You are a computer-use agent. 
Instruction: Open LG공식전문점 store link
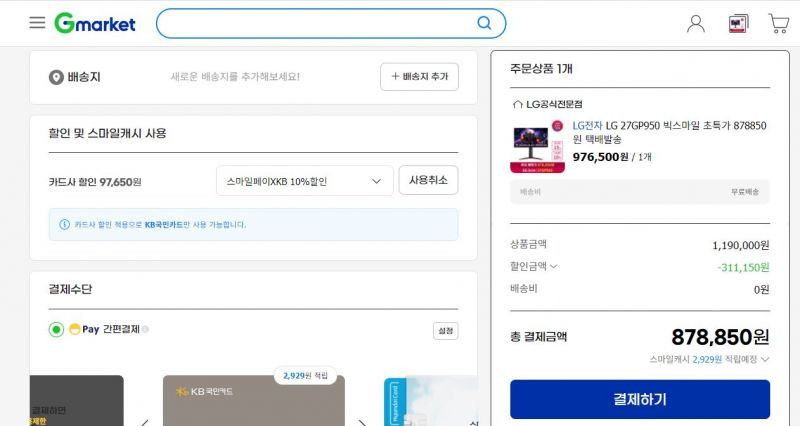554,105
